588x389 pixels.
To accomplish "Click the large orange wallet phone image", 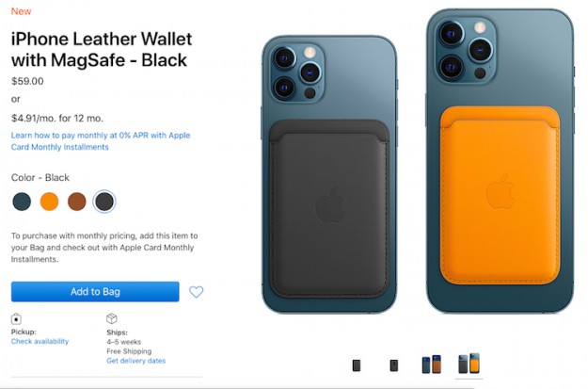I will point(500,161).
